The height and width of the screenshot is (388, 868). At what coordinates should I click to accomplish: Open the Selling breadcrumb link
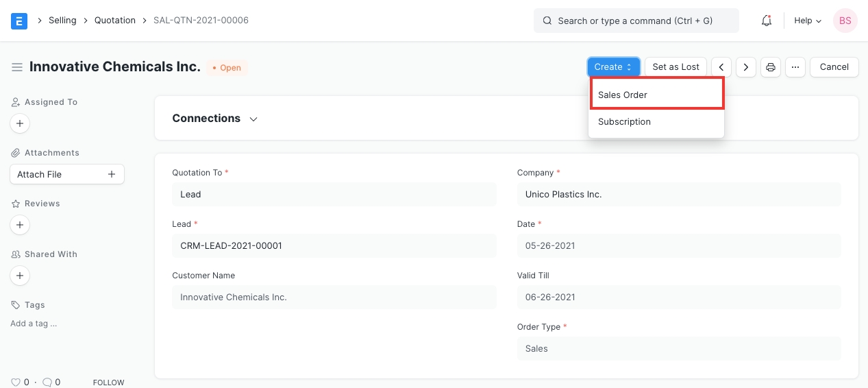click(62, 21)
